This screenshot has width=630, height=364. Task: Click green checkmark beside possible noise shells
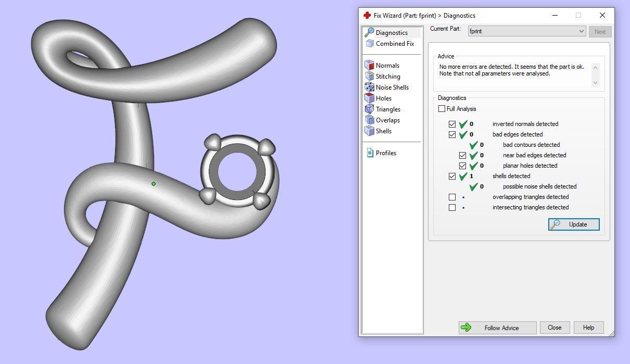pyautogui.click(x=473, y=186)
